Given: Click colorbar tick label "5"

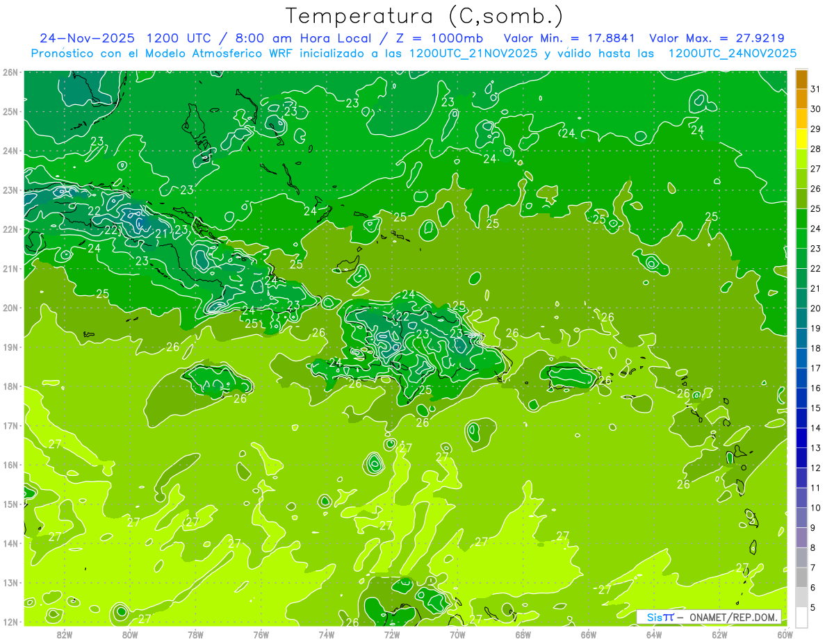Looking at the screenshot, I should point(814,607).
